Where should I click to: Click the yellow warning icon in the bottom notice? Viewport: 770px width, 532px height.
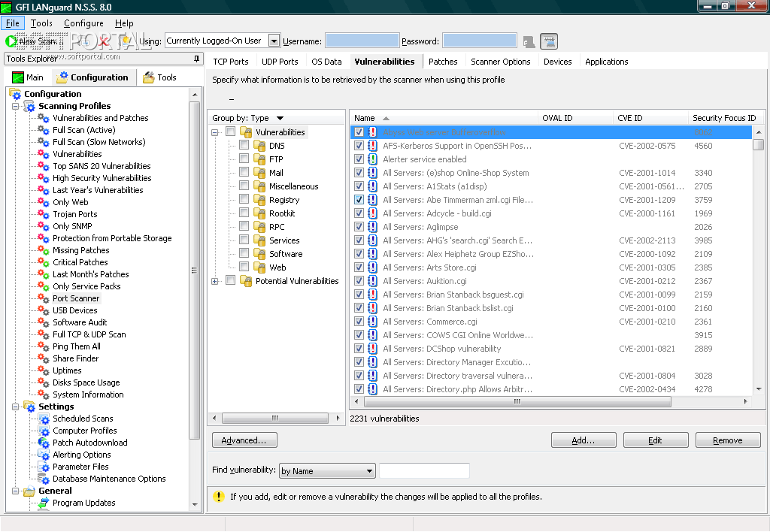point(219,497)
